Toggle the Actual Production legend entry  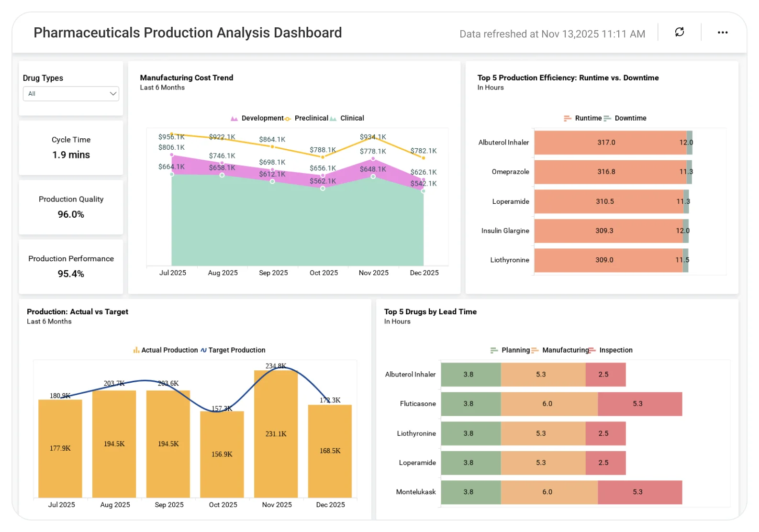click(x=166, y=350)
